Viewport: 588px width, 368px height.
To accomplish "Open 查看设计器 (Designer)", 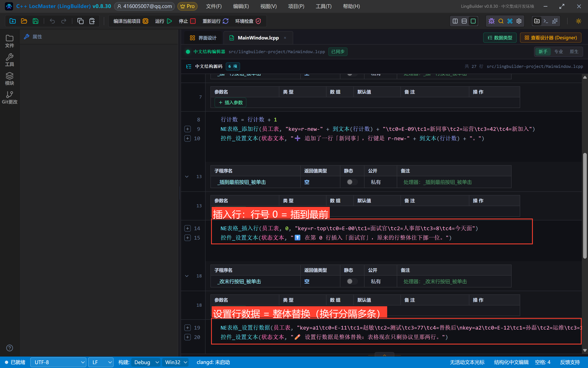I will tap(551, 38).
